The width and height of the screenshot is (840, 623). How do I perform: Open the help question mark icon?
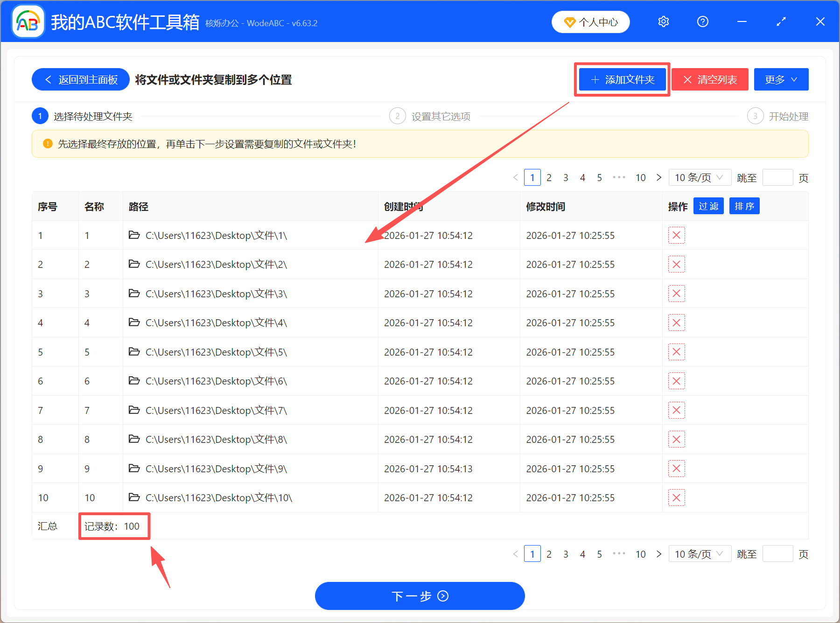click(x=702, y=21)
